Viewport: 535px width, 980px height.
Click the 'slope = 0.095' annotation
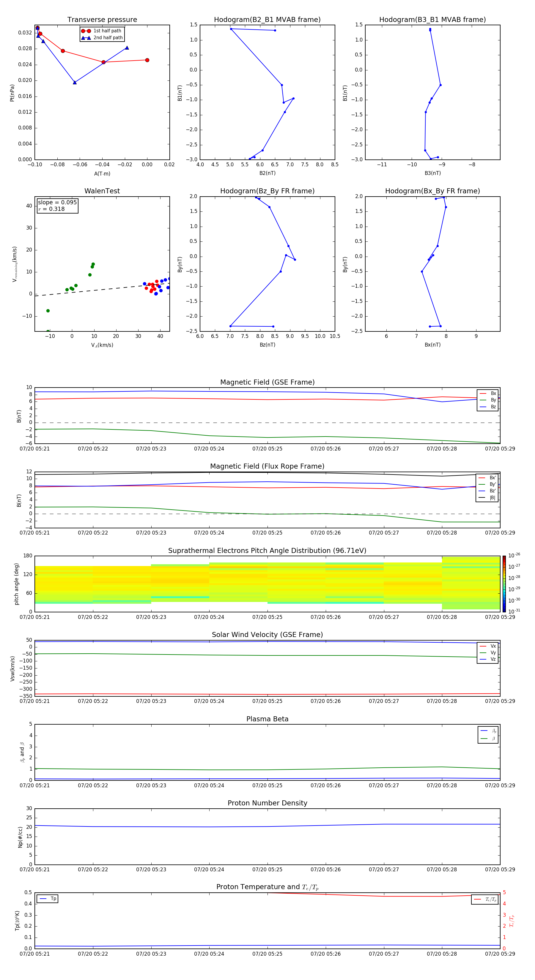pyautogui.click(x=57, y=203)
